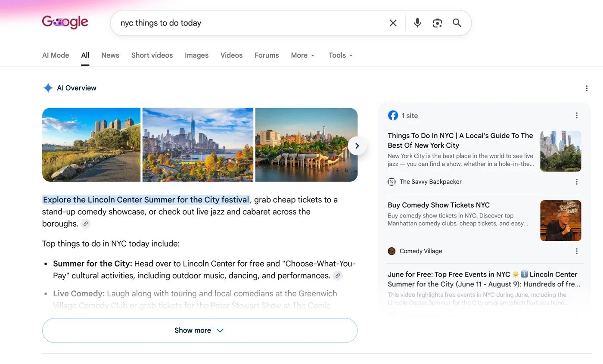Clear the search query with the X icon

(393, 23)
